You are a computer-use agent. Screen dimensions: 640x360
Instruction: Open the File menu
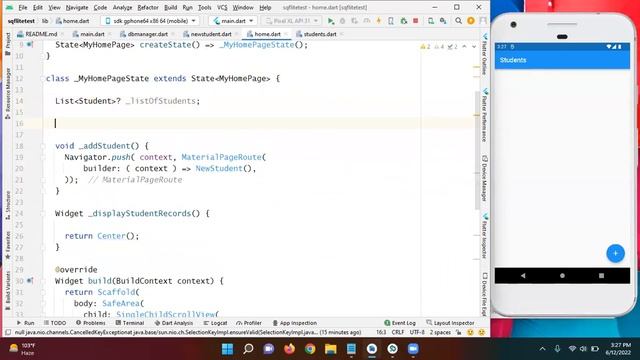pyautogui.click(x=23, y=7)
